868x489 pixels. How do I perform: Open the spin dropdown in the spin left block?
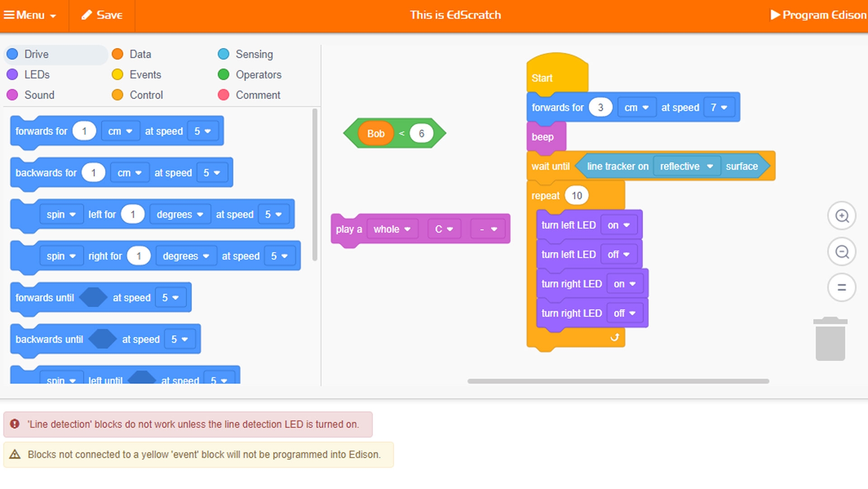click(x=61, y=214)
